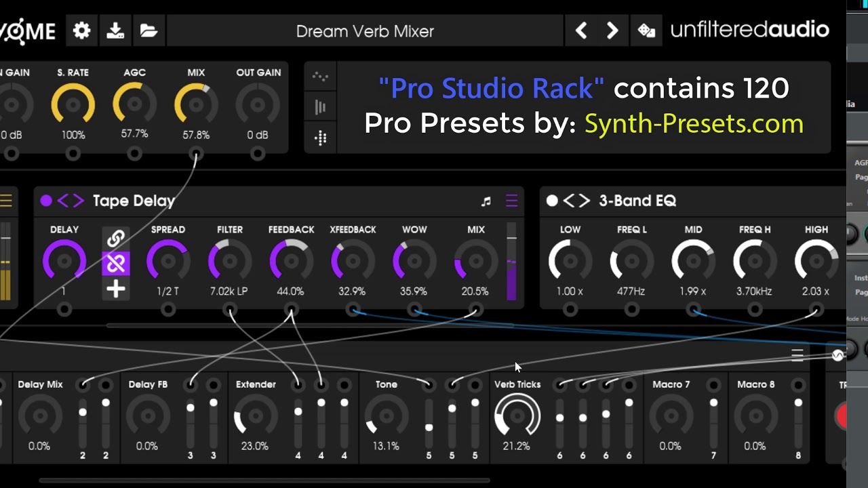This screenshot has height=488, width=868.
Task: Open the Tape Delay hamburger menu
Action: click(x=512, y=201)
